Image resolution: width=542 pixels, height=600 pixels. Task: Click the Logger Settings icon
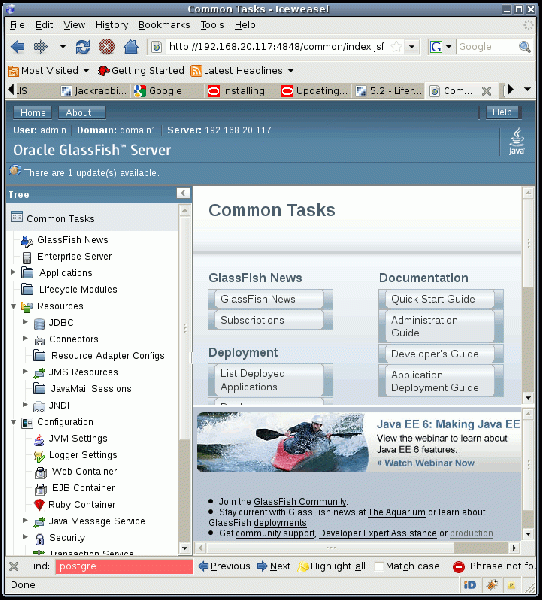click(39, 456)
